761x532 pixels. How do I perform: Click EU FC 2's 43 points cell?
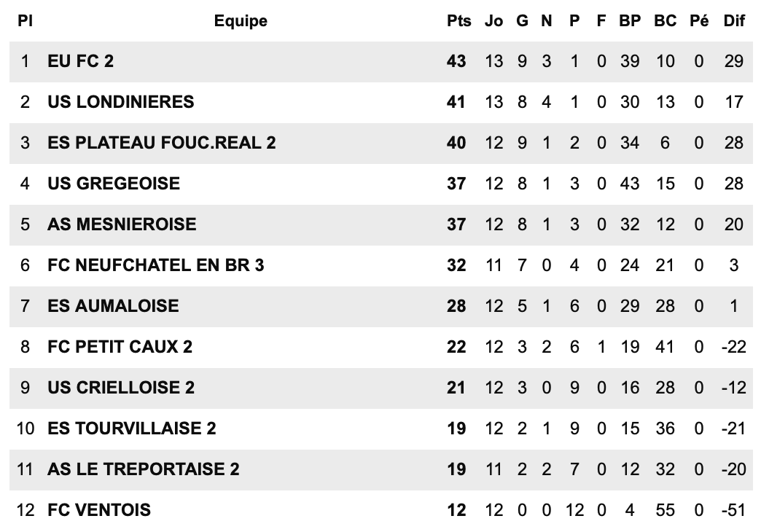[456, 61]
